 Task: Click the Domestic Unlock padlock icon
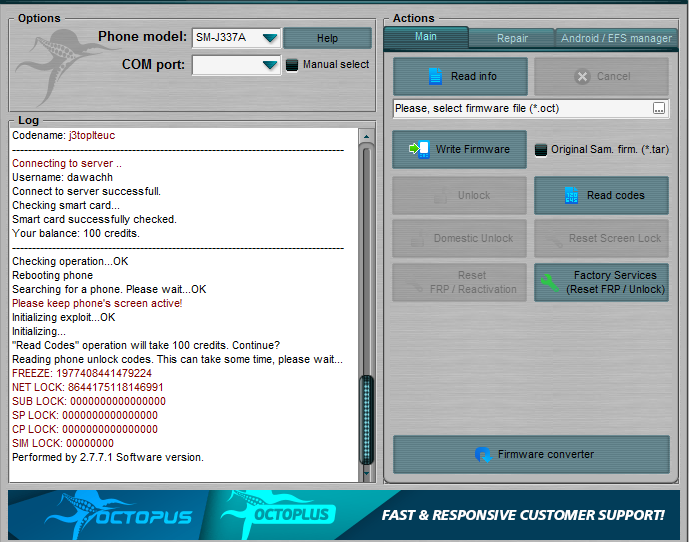[x=417, y=239]
